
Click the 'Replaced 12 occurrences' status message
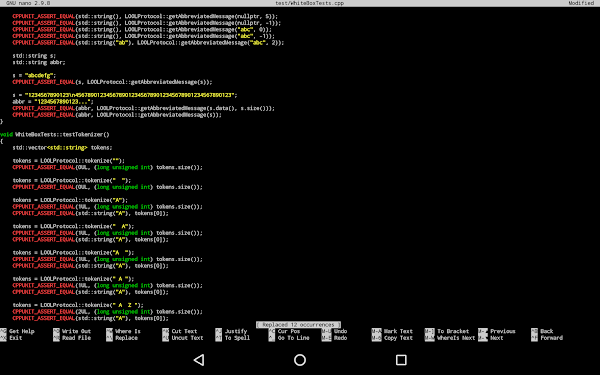(298, 324)
